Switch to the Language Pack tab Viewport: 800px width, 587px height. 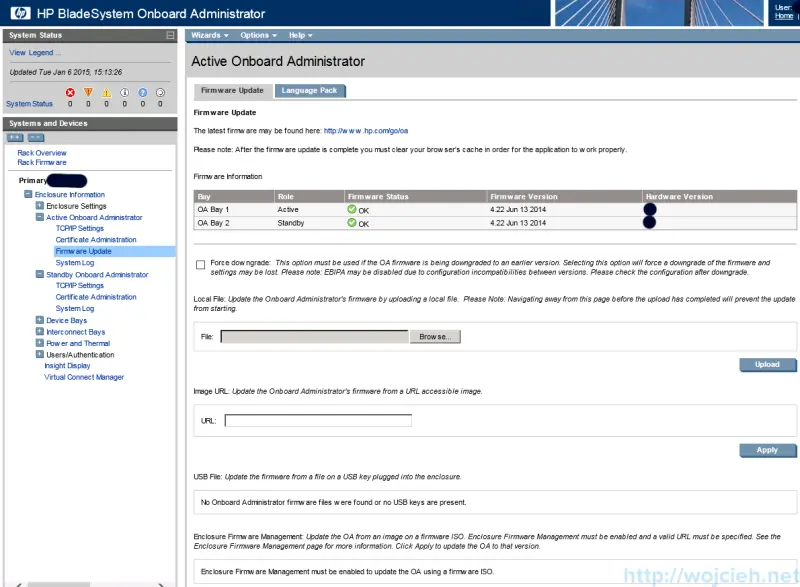coord(312,89)
